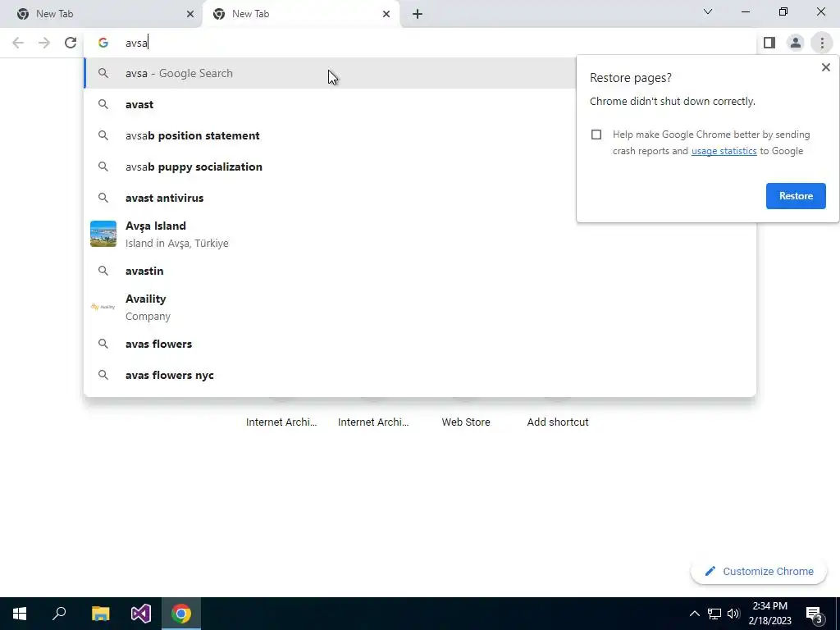Image resolution: width=840 pixels, height=630 pixels.
Task: Open network status tray icon
Action: click(x=714, y=614)
